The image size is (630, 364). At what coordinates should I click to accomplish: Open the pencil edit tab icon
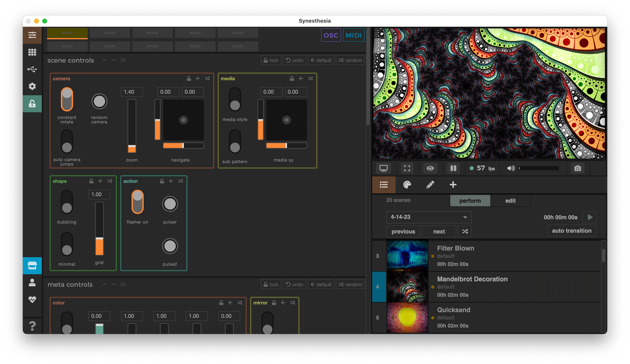(430, 185)
